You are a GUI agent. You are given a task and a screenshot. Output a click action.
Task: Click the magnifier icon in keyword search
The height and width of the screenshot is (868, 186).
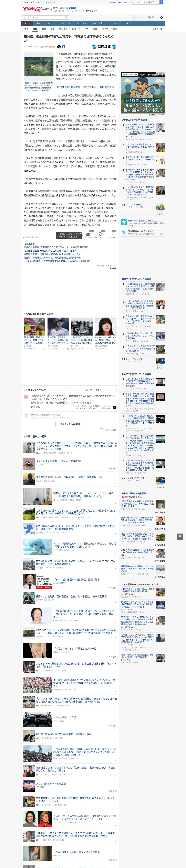coord(66,17)
